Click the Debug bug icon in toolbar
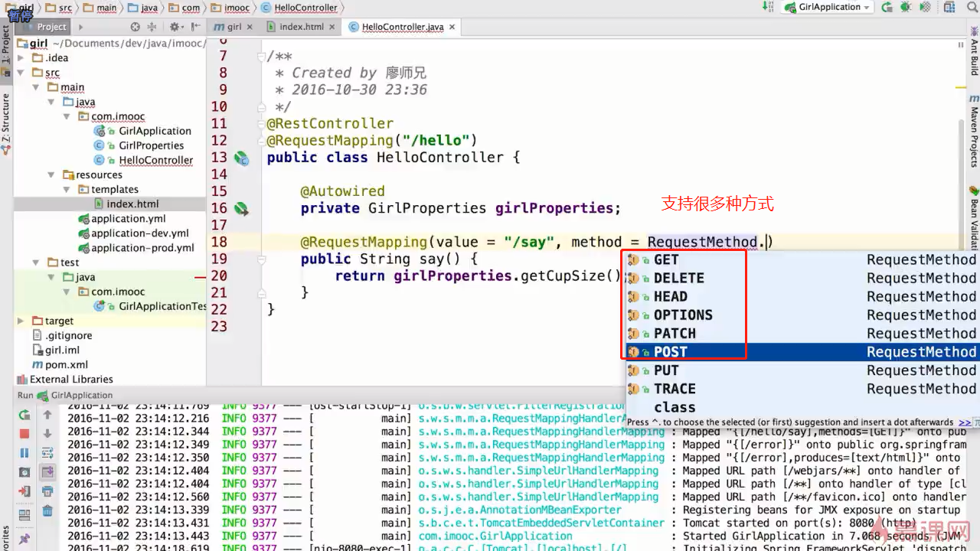Viewport: 980px width, 551px height. 905,8
